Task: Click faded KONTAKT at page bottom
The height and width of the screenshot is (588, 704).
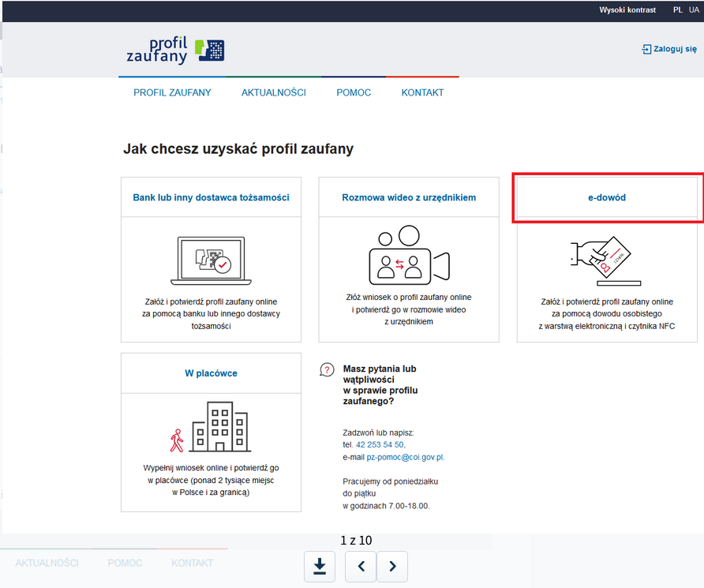Action: [192, 563]
